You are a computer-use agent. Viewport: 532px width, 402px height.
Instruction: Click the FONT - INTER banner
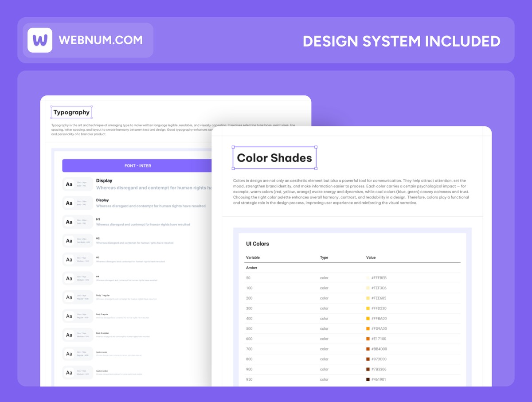(137, 166)
